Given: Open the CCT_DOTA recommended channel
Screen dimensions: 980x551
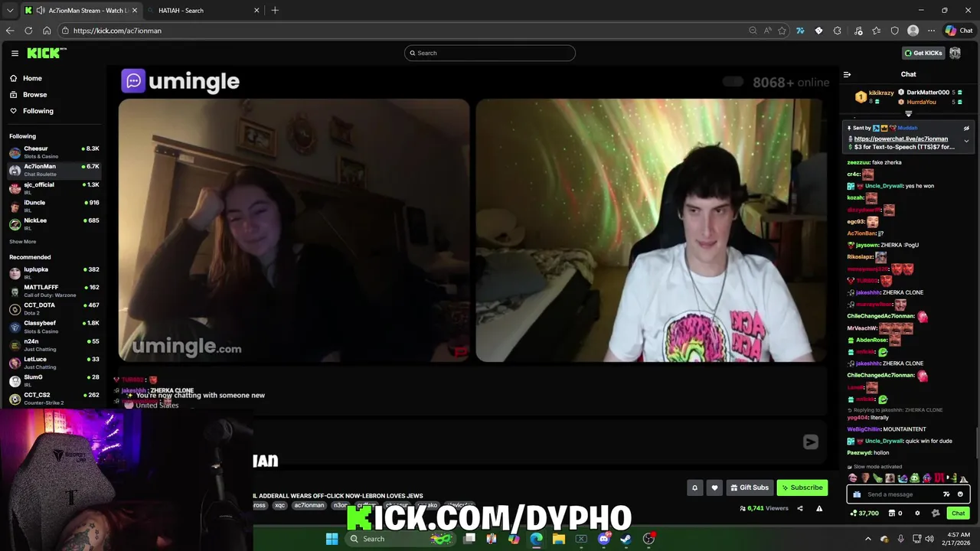Looking at the screenshot, I should 54,308.
